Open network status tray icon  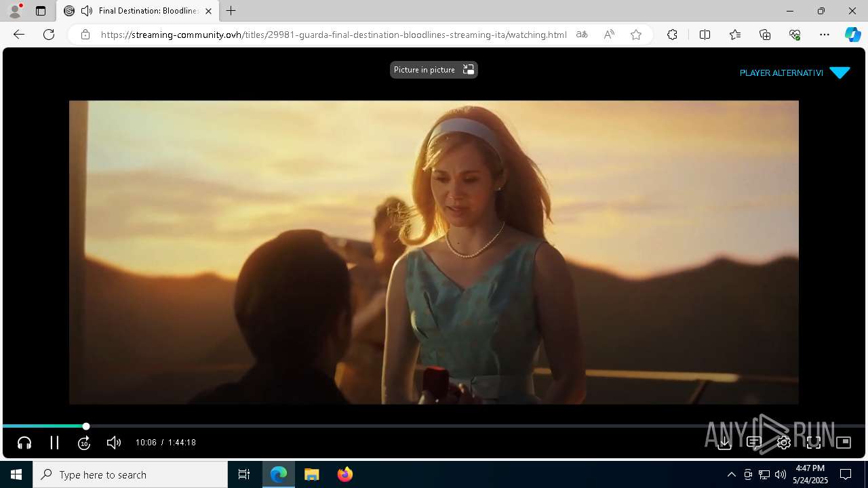click(764, 474)
